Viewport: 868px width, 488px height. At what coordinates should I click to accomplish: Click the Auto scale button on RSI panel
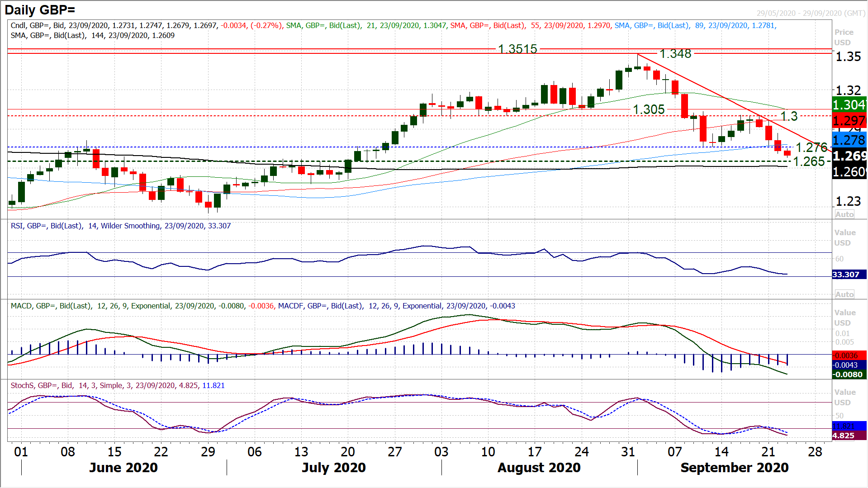[844, 294]
